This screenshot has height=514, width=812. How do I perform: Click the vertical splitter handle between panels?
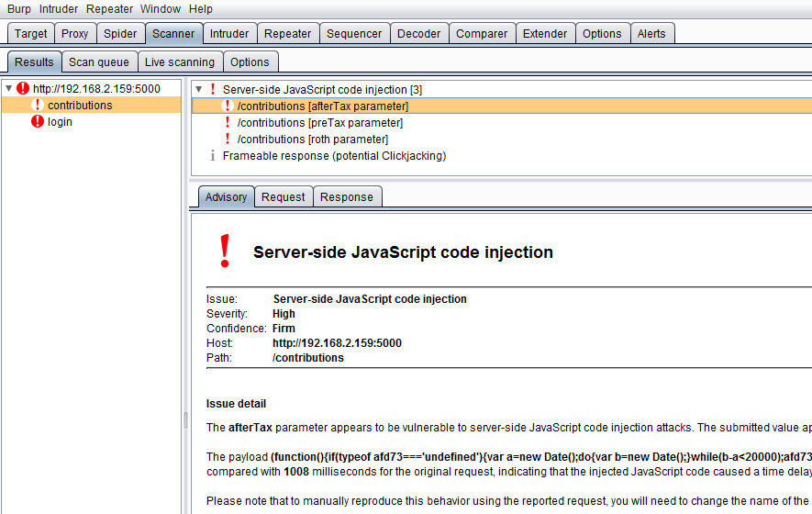click(x=186, y=419)
